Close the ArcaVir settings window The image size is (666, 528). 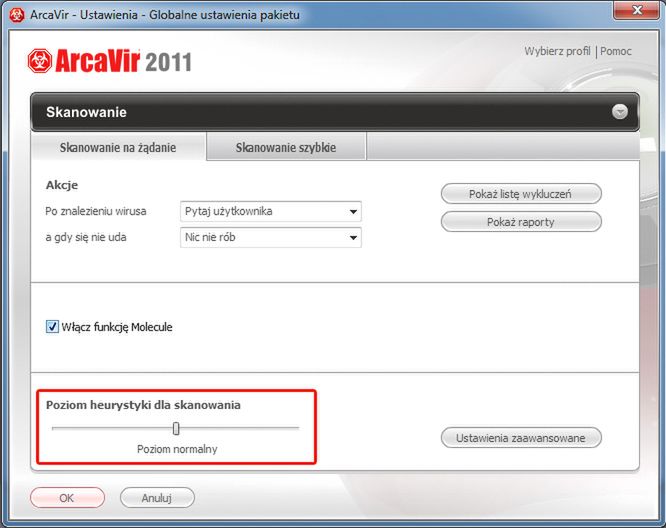(636, 10)
